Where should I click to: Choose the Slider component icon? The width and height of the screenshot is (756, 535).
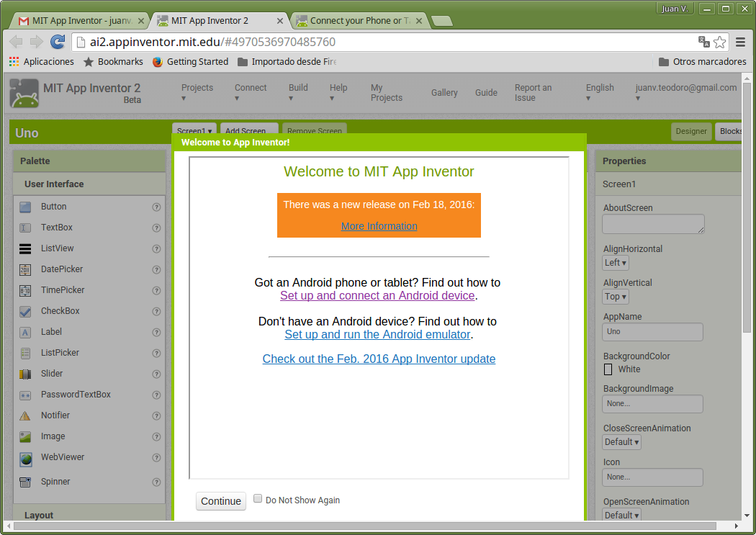click(25, 374)
